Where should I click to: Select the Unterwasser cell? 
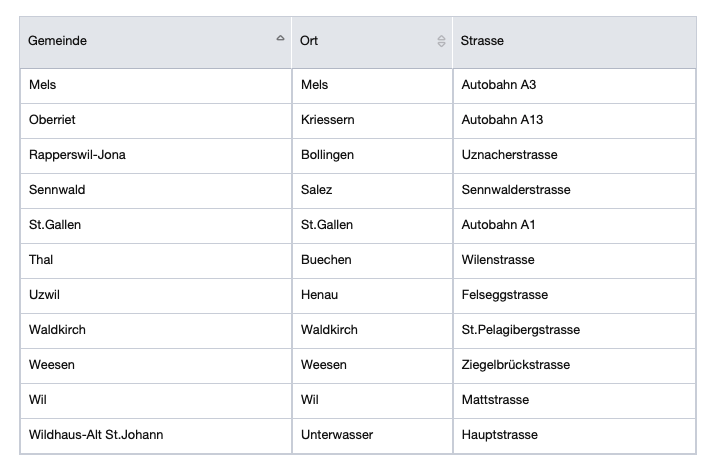[x=335, y=435]
